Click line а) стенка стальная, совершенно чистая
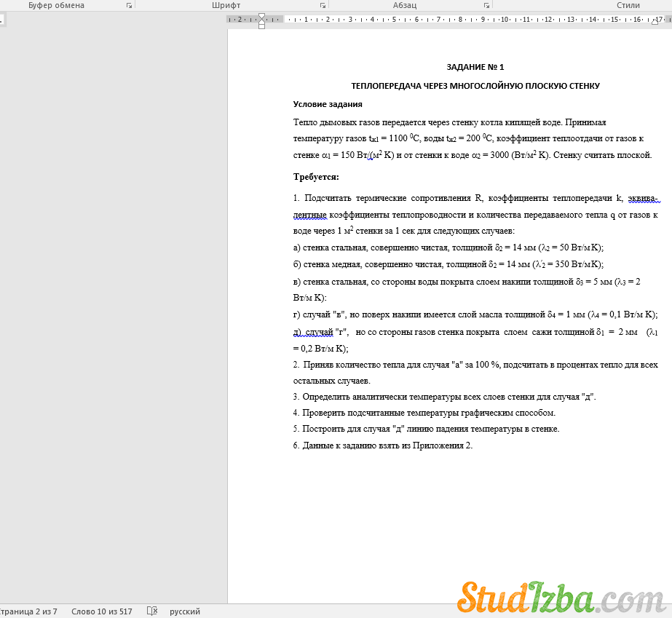 [448, 247]
